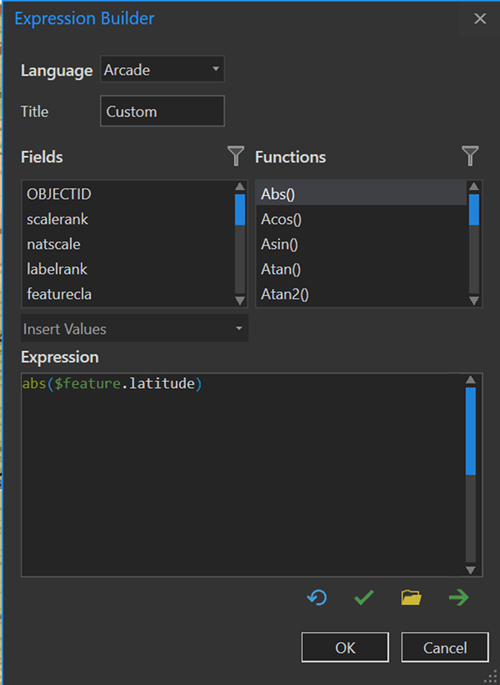This screenshot has height=685, width=500.
Task: Click the Functions list scroll down arrow
Action: pos(474,301)
